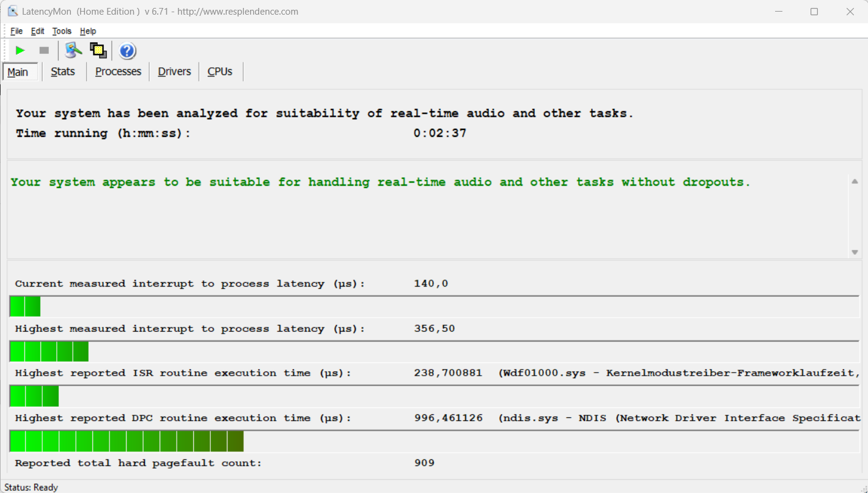Viewport: 868px width, 493px height.
Task: Click the highest ISR execution time bar
Action: click(434, 396)
